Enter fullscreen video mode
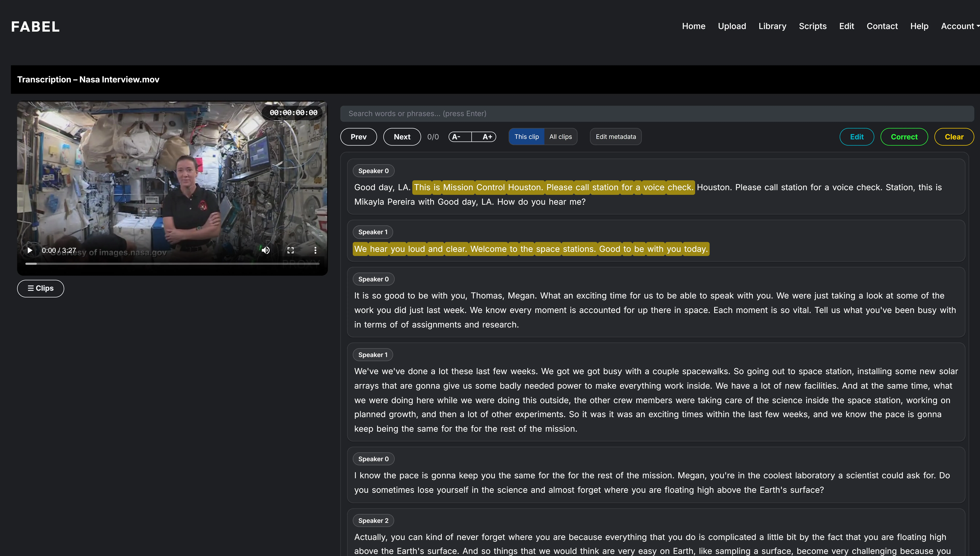 (290, 251)
